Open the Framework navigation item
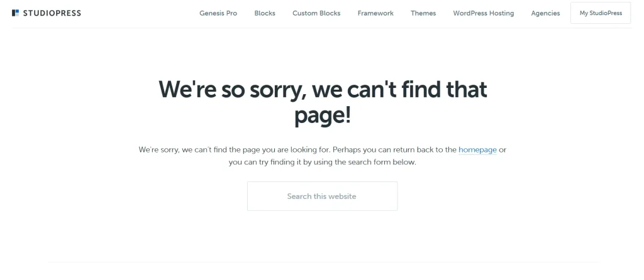The height and width of the screenshot is (280, 644). pyautogui.click(x=375, y=13)
